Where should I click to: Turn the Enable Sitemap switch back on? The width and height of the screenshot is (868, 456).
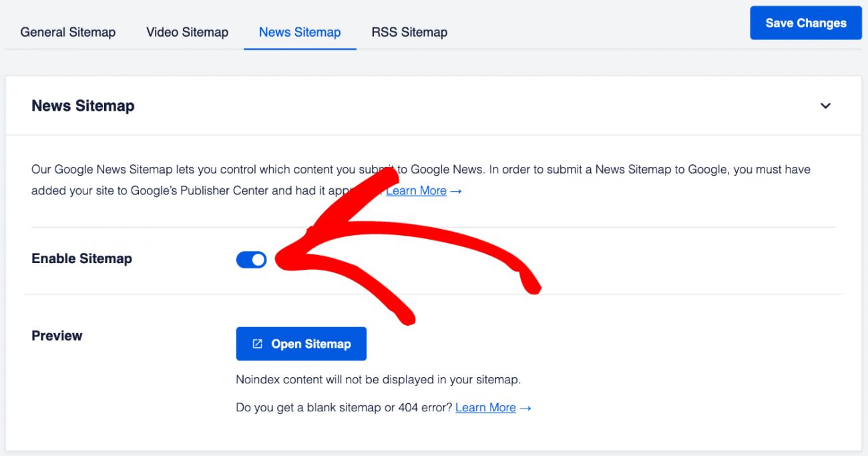click(x=250, y=259)
